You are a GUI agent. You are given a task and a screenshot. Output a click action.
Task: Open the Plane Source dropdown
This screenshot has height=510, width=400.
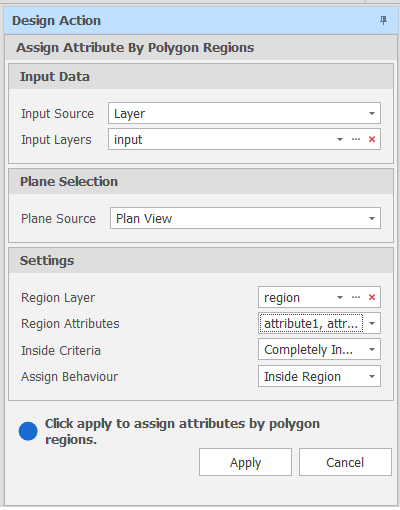tap(245, 218)
